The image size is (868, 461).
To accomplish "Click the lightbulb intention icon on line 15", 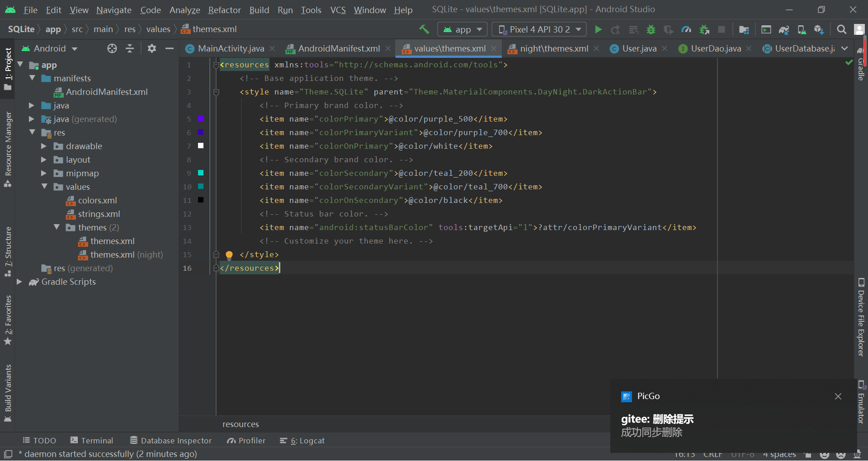I will (229, 255).
